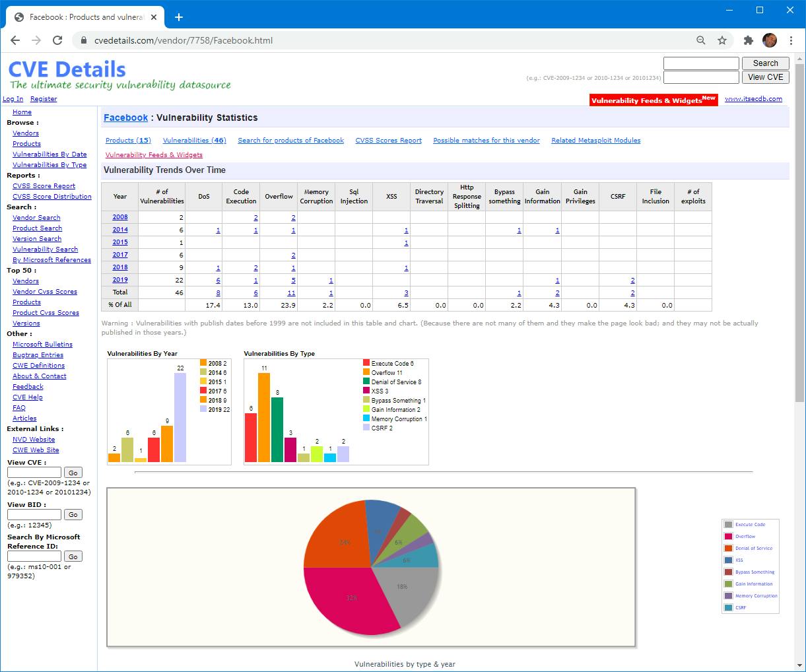
Task: Open the 2008 year row link
Action: (120, 217)
